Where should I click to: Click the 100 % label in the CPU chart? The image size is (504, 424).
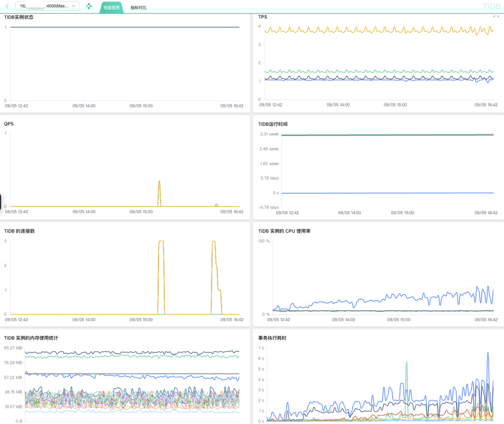pyautogui.click(x=264, y=241)
